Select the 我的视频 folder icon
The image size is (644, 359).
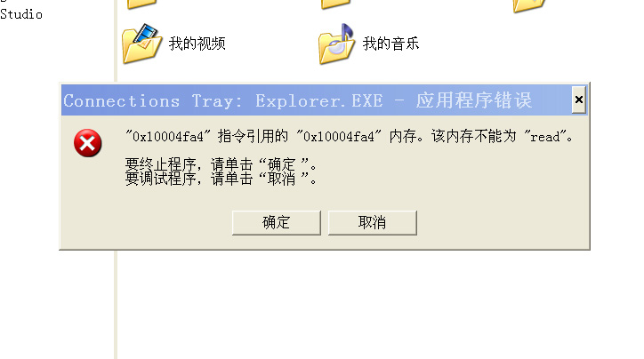pyautogui.click(x=141, y=44)
